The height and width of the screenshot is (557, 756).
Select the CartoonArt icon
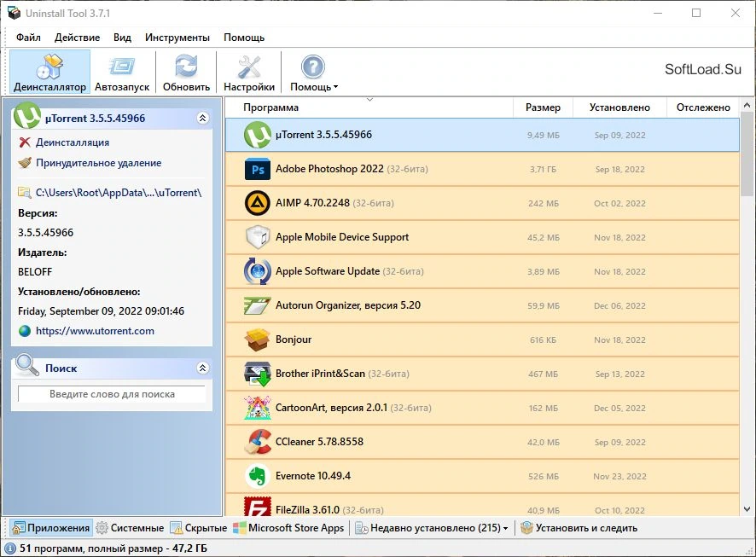[257, 408]
